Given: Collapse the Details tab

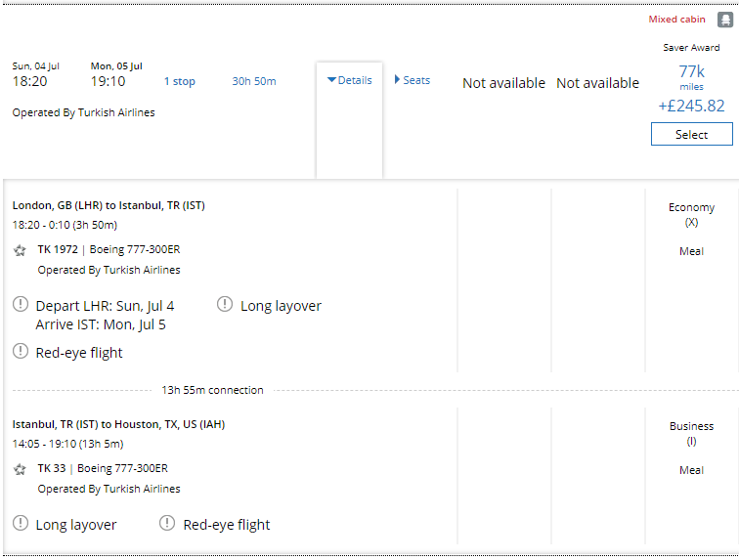Looking at the screenshot, I should click(349, 80).
